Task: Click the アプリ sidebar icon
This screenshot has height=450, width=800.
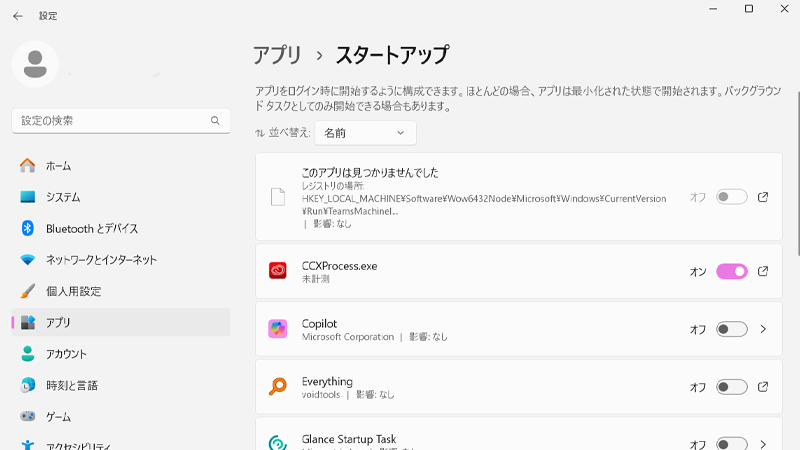Action: (28, 322)
